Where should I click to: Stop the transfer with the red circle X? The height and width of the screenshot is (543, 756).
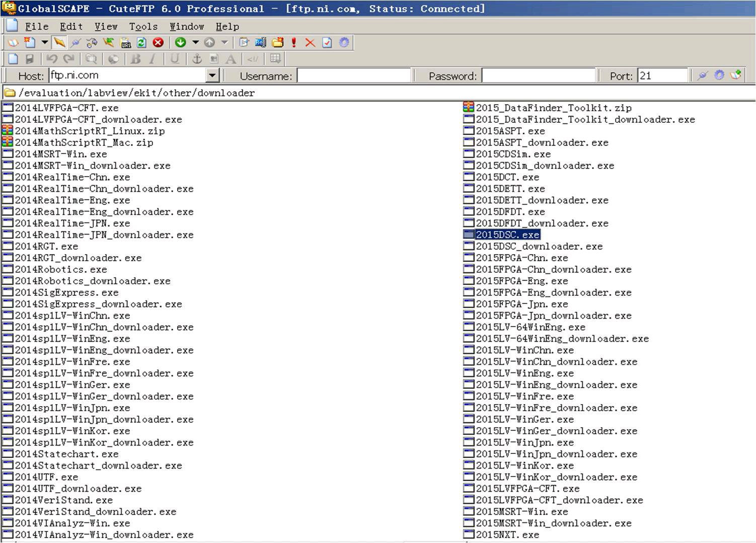click(158, 43)
